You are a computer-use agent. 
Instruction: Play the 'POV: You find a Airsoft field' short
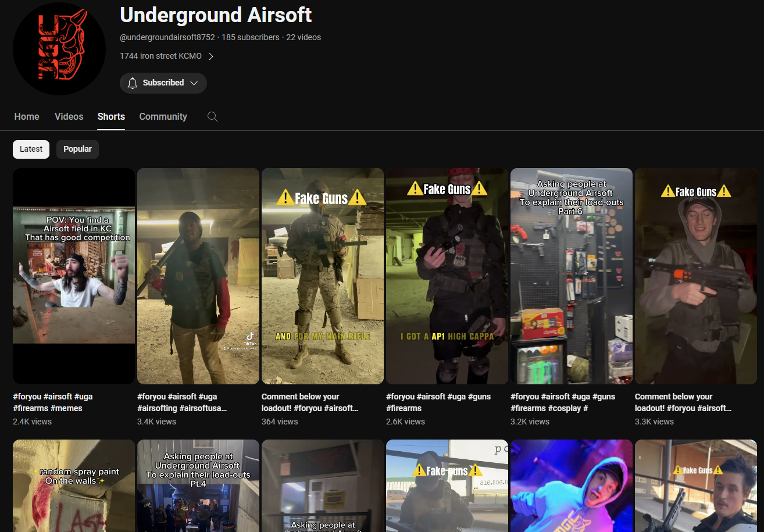74,276
